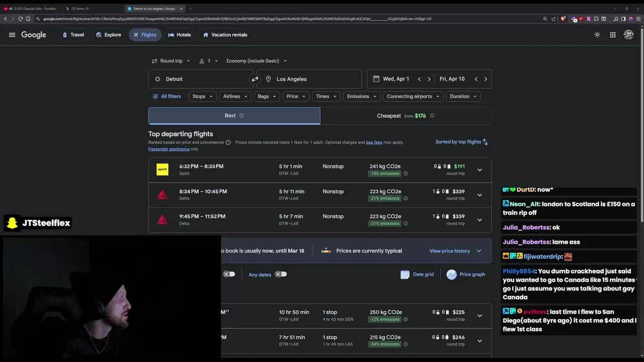
Task: Open ranking info icon beside price and convenience
Action: [x=228, y=142]
